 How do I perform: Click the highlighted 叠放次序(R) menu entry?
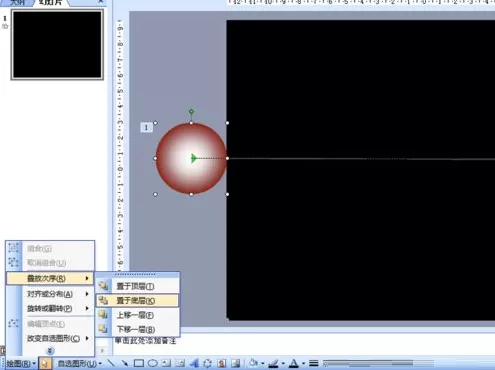[x=50, y=278]
